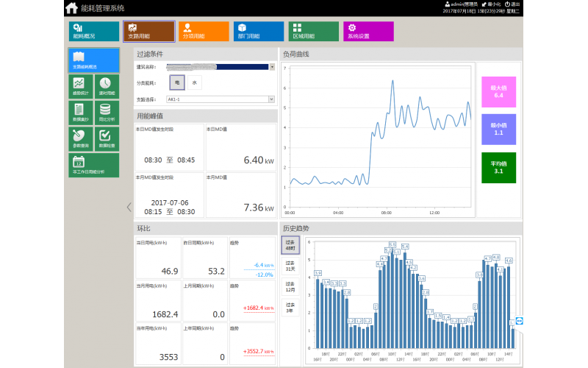The image size is (588, 368).
Task: Click the home icon beside 能耗管理系统
Action: click(71, 8)
